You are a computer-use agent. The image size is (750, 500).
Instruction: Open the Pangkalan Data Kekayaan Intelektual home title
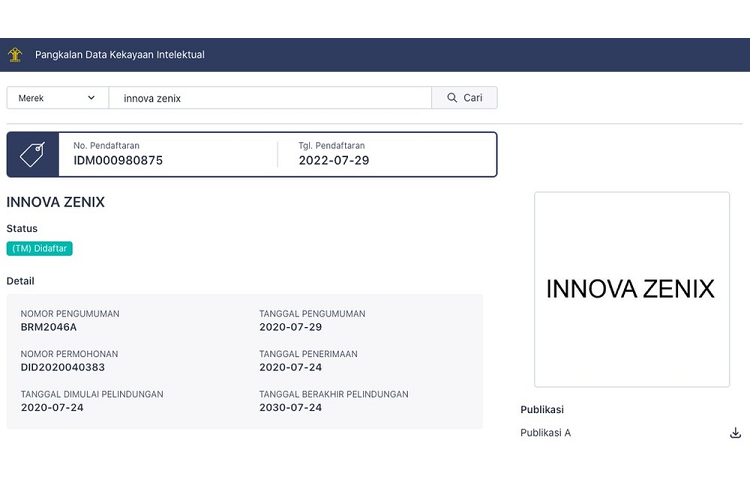119,55
